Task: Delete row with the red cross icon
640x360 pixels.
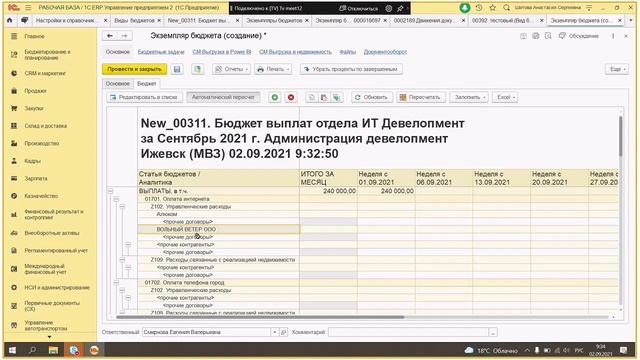Action: click(x=291, y=97)
